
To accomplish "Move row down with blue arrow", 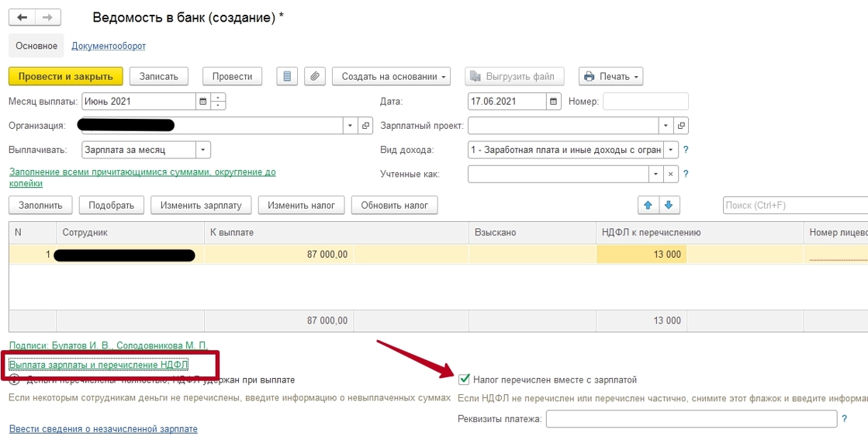I will [x=669, y=205].
